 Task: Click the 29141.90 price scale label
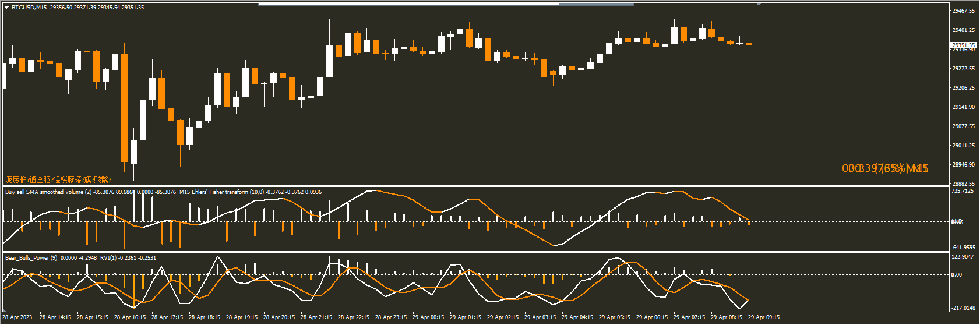pyautogui.click(x=964, y=107)
